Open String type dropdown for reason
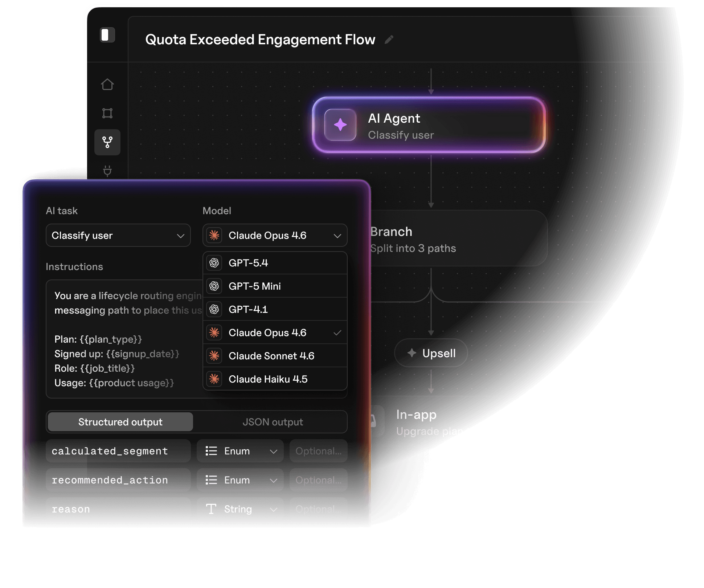Image resolution: width=704 pixels, height=588 pixels. [240, 508]
